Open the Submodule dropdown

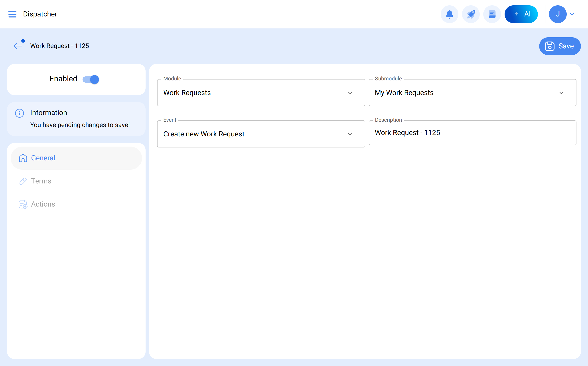coord(472,93)
